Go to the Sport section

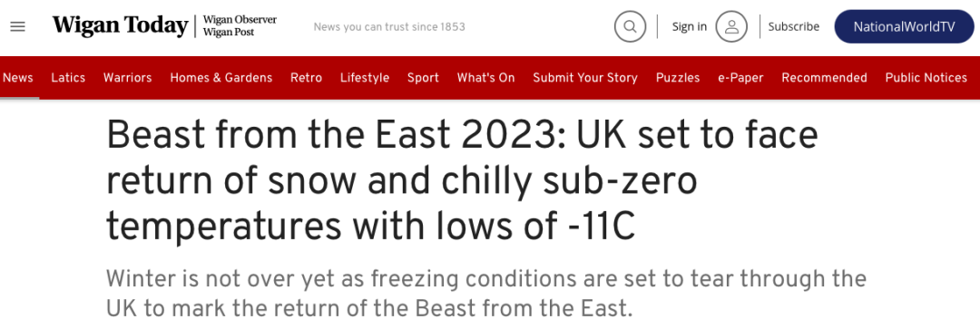pos(423,78)
